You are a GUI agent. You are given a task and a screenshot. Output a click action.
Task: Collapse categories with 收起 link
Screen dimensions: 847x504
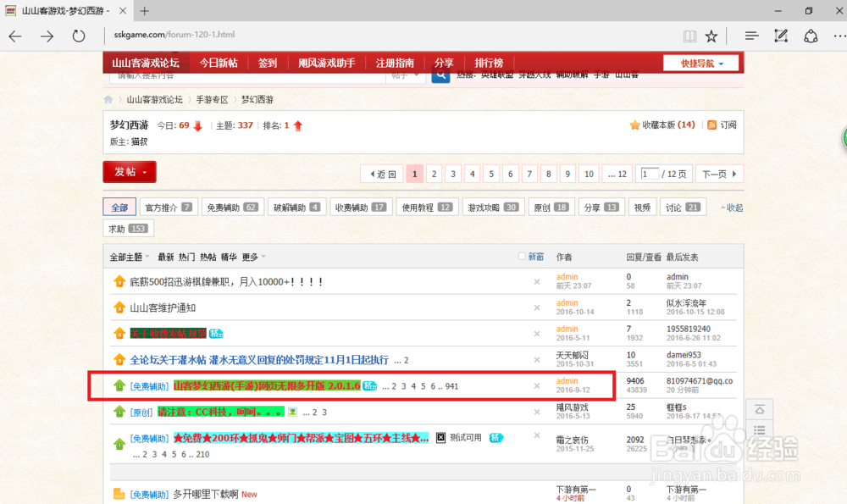732,208
